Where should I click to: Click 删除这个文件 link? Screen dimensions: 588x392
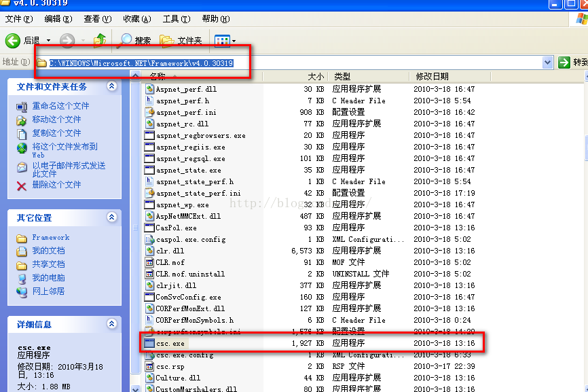pyautogui.click(x=56, y=185)
